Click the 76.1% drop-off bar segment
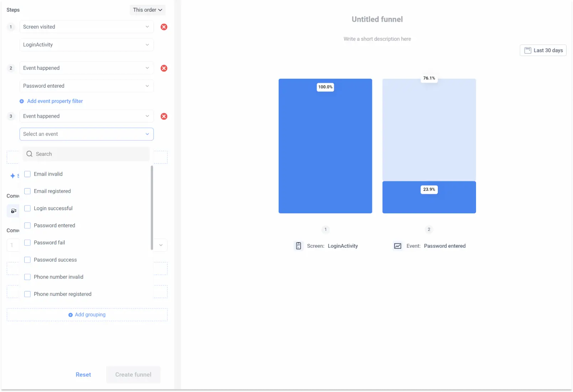 429,130
